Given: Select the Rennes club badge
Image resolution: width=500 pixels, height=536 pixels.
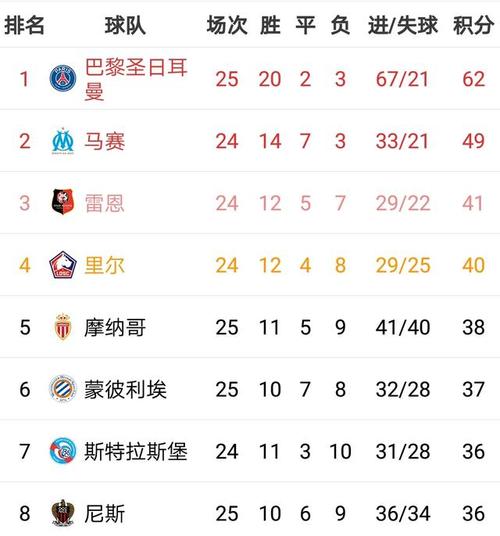Looking at the screenshot, I should pyautogui.click(x=63, y=202).
